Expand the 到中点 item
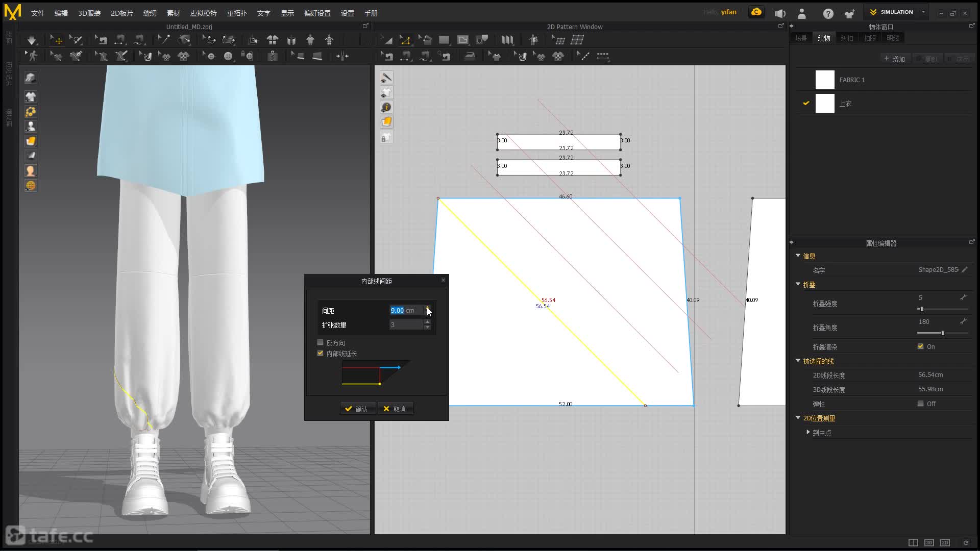 tap(808, 432)
